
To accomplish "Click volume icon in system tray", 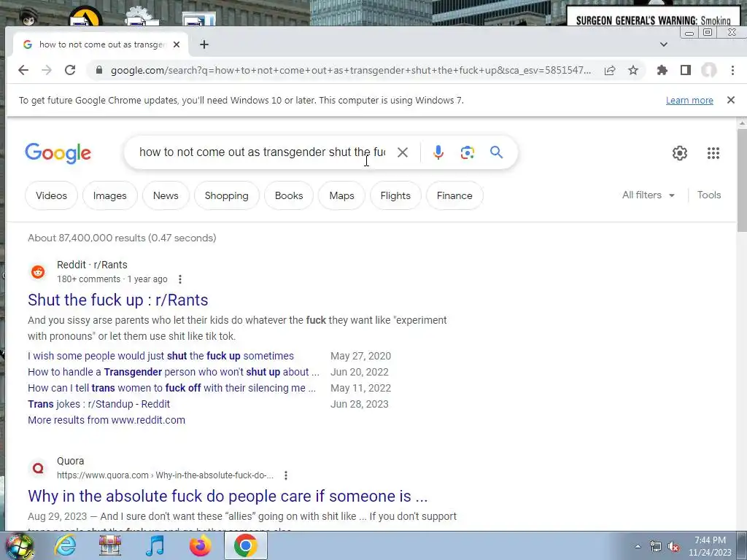I will (x=673, y=547).
